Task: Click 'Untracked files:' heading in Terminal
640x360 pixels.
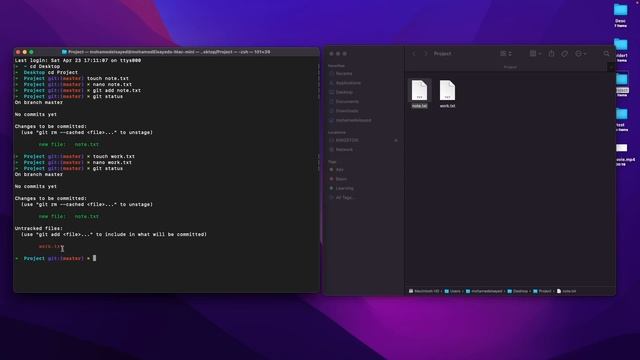Action: tap(39, 228)
